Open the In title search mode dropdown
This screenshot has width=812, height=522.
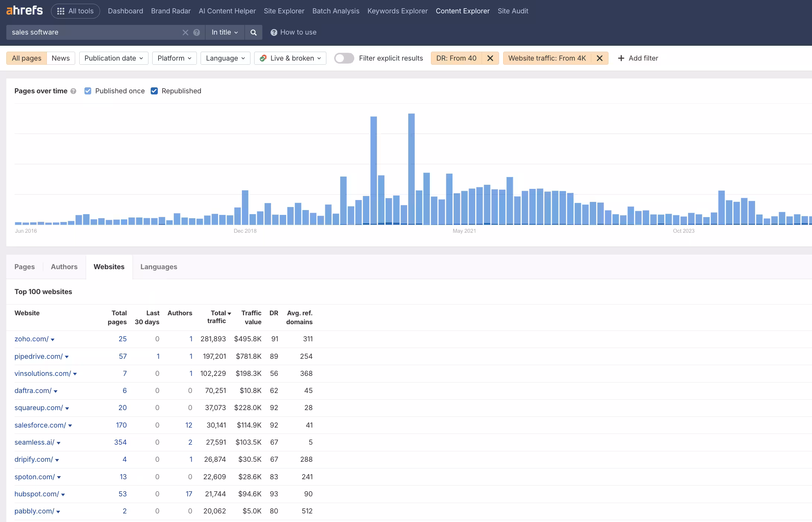(224, 32)
